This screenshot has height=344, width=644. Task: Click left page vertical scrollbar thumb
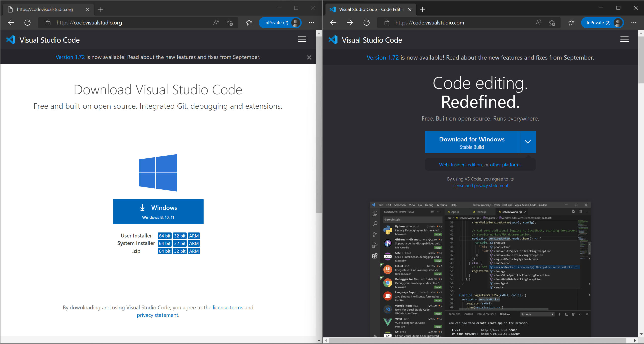click(319, 124)
